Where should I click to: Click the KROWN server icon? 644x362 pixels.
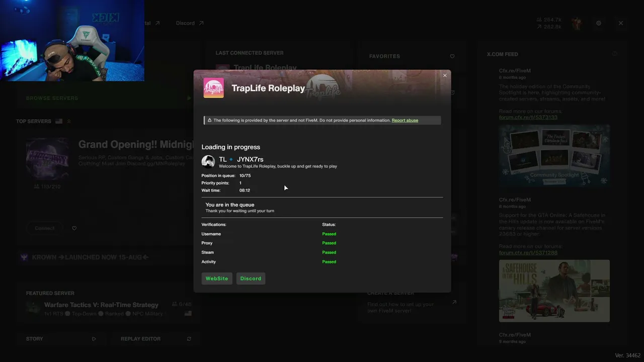point(24,257)
